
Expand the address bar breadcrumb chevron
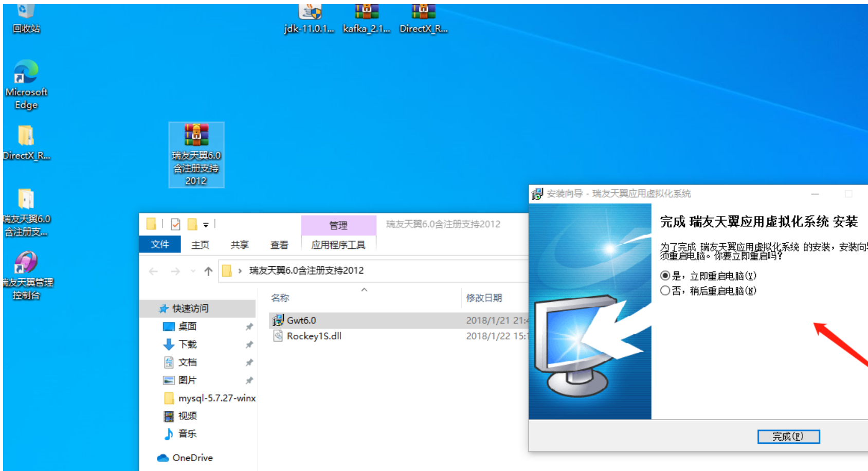click(x=240, y=271)
